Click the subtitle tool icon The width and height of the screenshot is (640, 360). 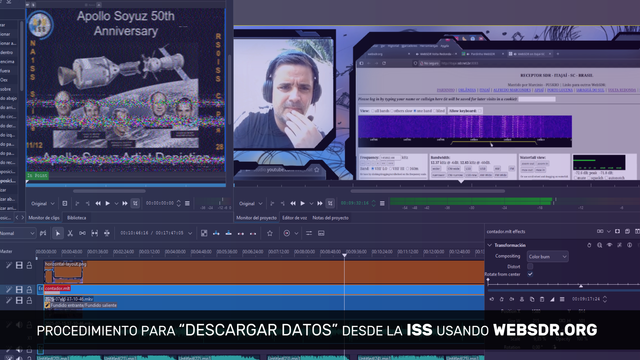321,233
